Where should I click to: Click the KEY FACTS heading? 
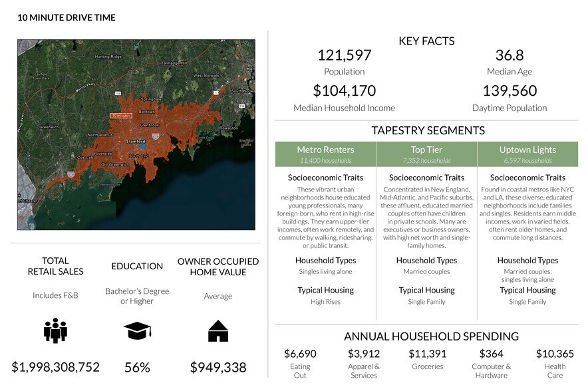click(426, 41)
